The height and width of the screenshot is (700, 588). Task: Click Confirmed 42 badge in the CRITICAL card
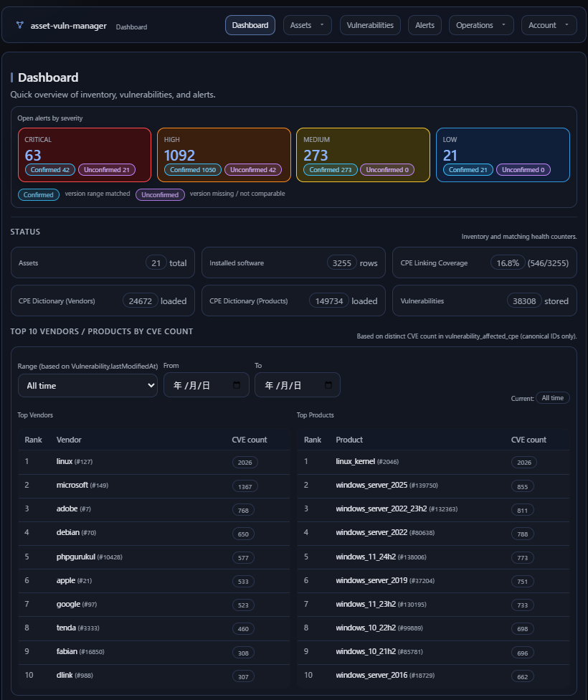coord(49,170)
